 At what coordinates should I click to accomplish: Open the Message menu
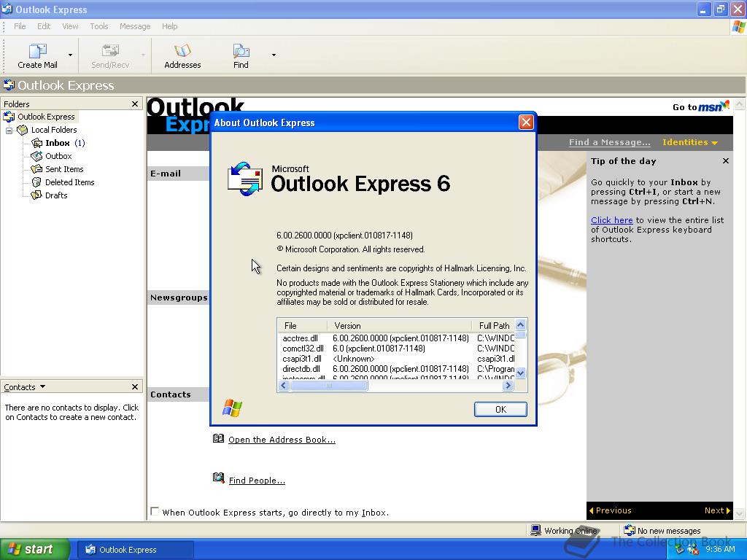tap(135, 26)
